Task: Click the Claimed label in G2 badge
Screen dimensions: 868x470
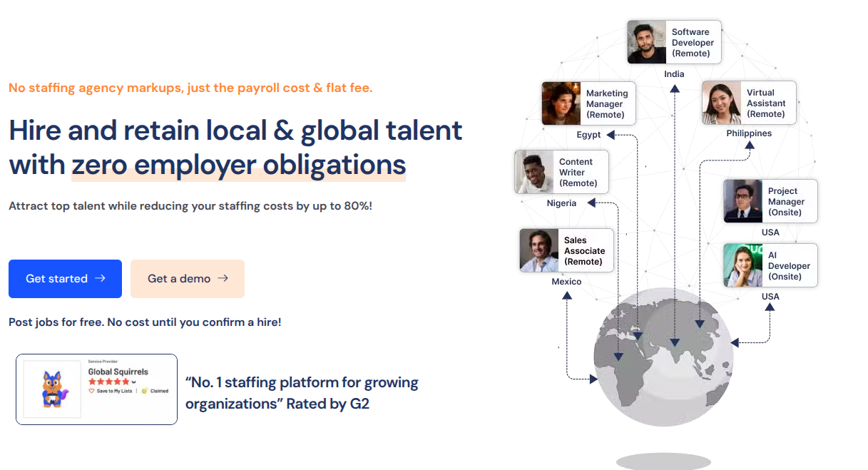Action: (x=159, y=391)
